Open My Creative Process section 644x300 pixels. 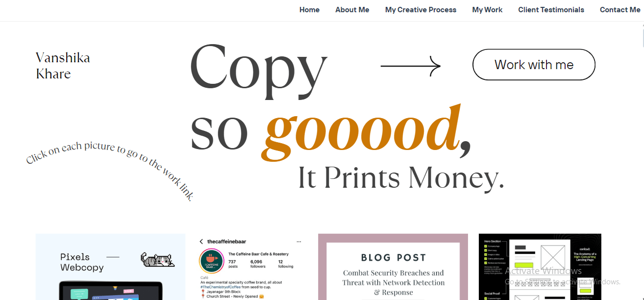421,10
